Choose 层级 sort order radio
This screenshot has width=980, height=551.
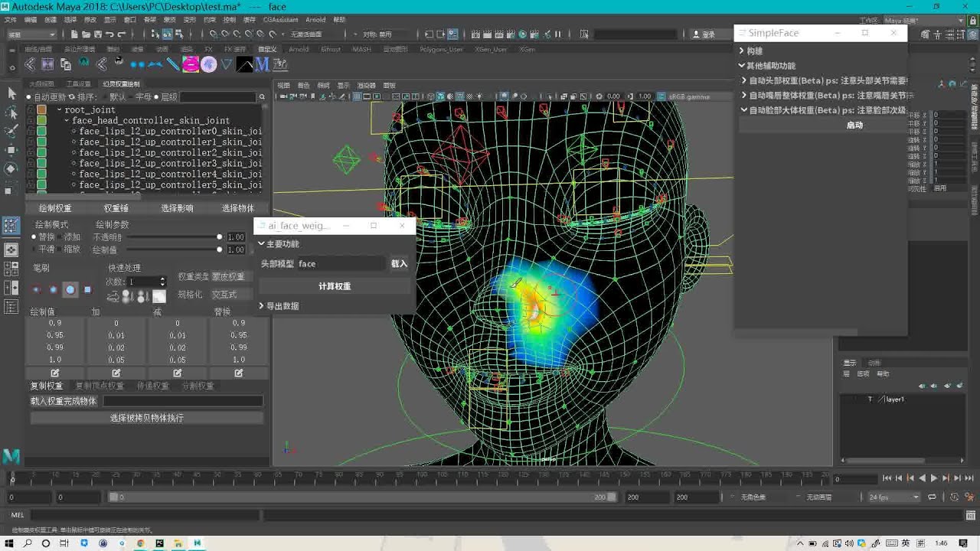(x=156, y=97)
